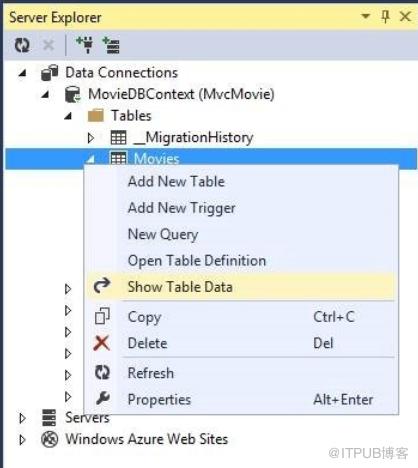
Task: Expand the __MigrationHistory table node
Action: point(90,137)
